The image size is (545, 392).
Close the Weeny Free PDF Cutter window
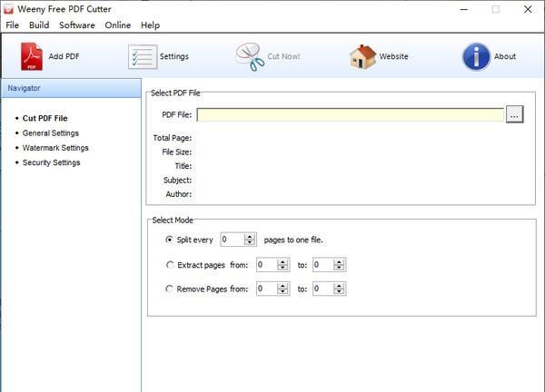coord(528,9)
